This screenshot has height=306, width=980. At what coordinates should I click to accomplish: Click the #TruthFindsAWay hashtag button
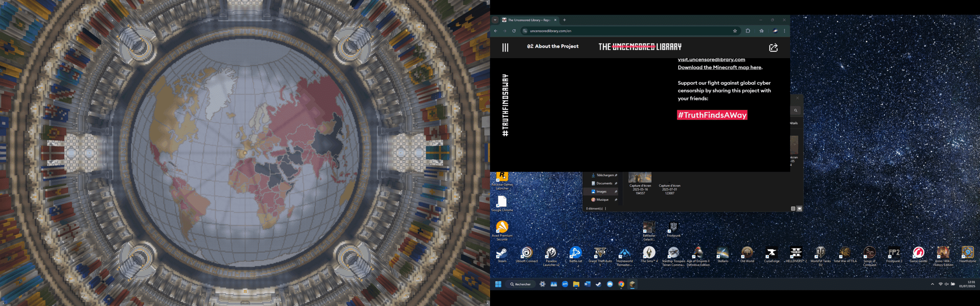pyautogui.click(x=712, y=115)
